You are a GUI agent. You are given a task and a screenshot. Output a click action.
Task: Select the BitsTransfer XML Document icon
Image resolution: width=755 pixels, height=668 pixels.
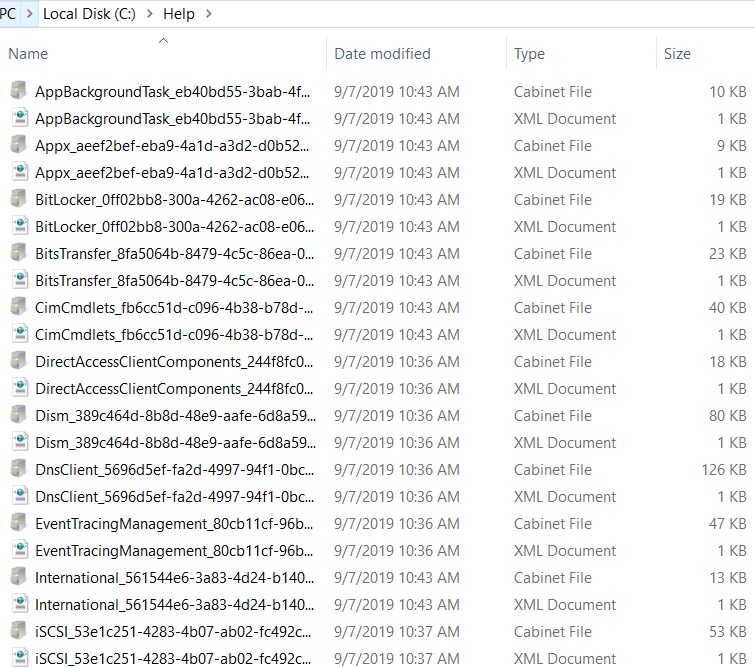(x=19, y=280)
